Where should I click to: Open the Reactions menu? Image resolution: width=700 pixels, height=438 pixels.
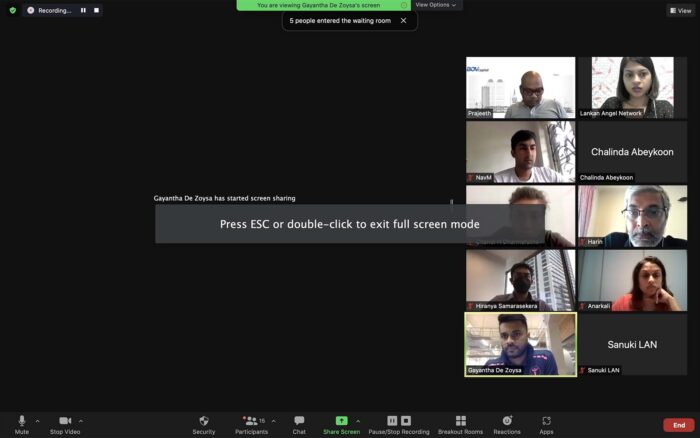pos(507,425)
